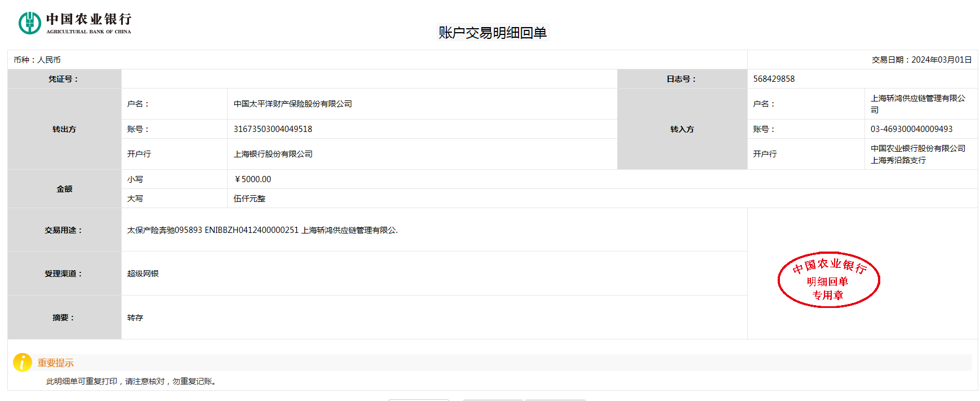Click the empty 凭证号 value cell
The height and width of the screenshot is (401, 980).
[369, 79]
